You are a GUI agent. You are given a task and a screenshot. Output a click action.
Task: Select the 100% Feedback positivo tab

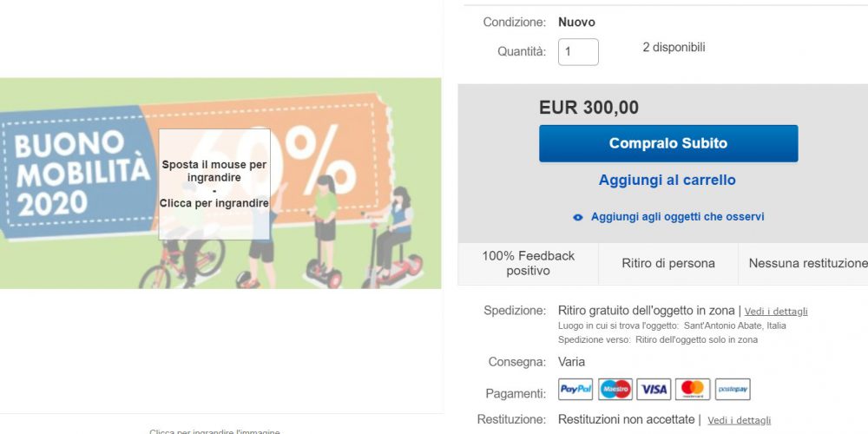click(528, 264)
